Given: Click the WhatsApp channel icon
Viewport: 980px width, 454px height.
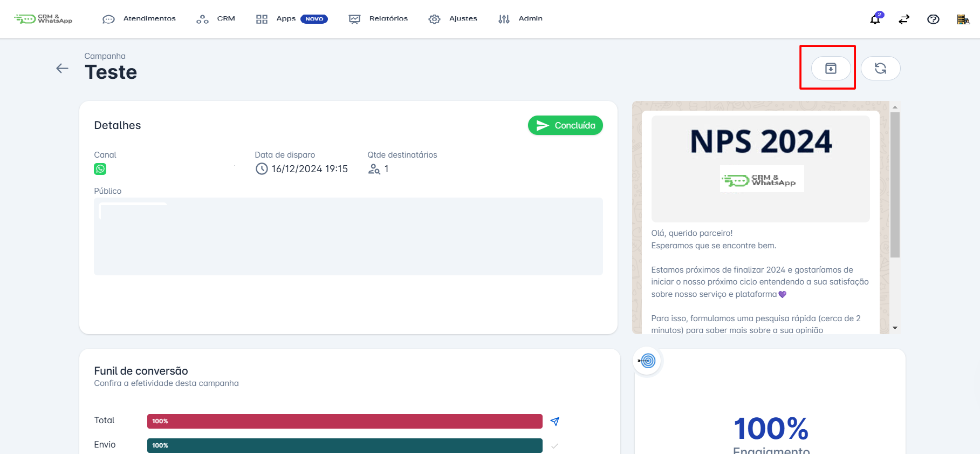Looking at the screenshot, I should 100,169.
